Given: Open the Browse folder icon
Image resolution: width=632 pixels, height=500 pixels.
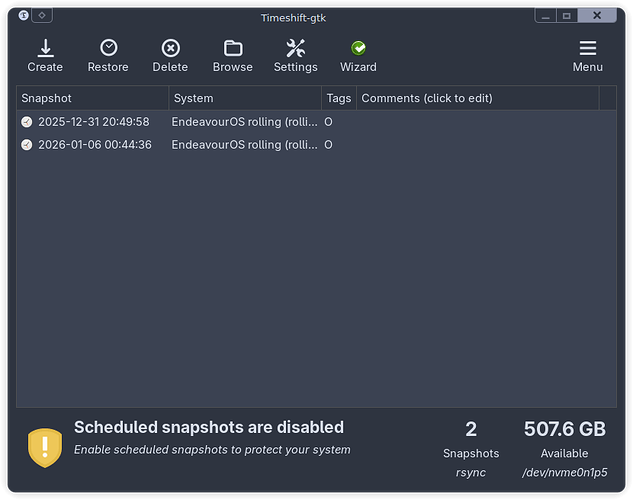Looking at the screenshot, I should (233, 49).
